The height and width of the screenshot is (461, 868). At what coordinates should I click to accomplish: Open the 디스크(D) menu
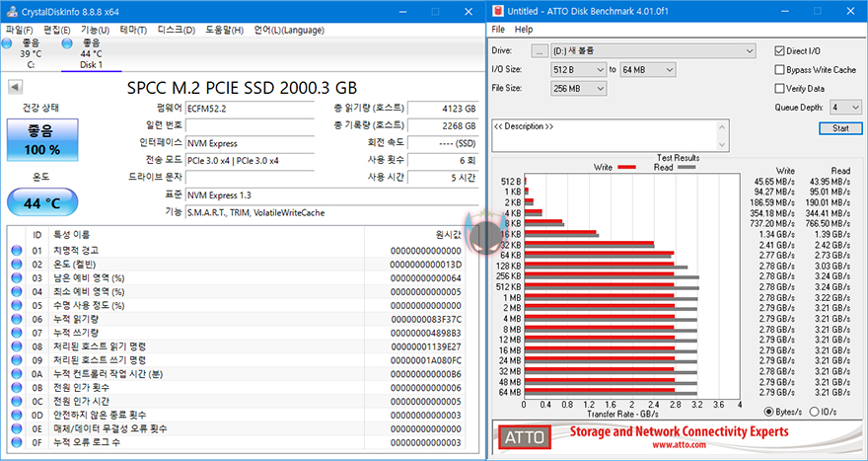(176, 30)
